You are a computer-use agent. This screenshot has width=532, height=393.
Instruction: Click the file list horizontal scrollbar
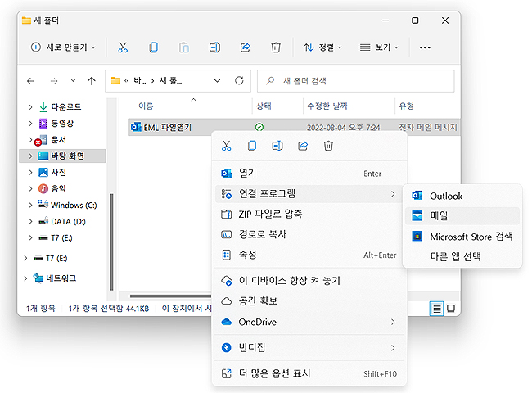pyautogui.click(x=170, y=296)
